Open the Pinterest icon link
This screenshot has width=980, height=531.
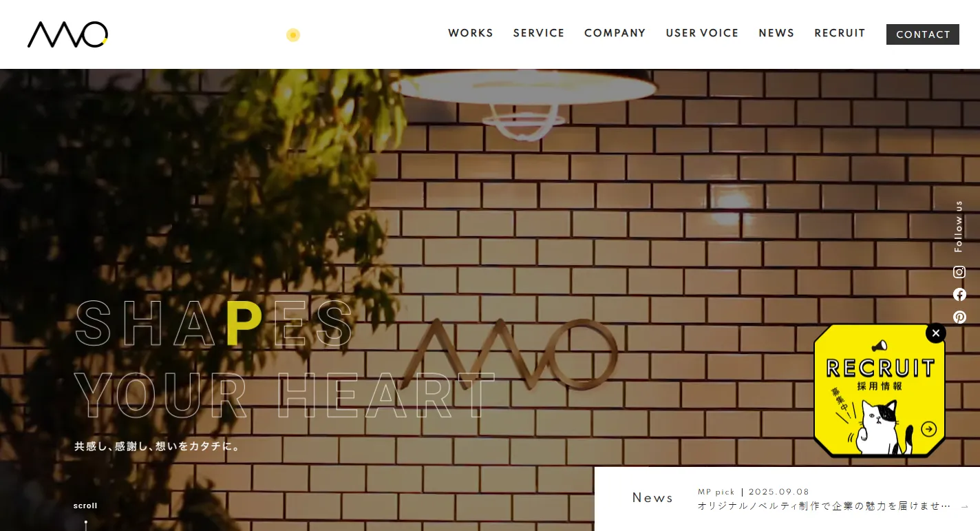point(959,317)
